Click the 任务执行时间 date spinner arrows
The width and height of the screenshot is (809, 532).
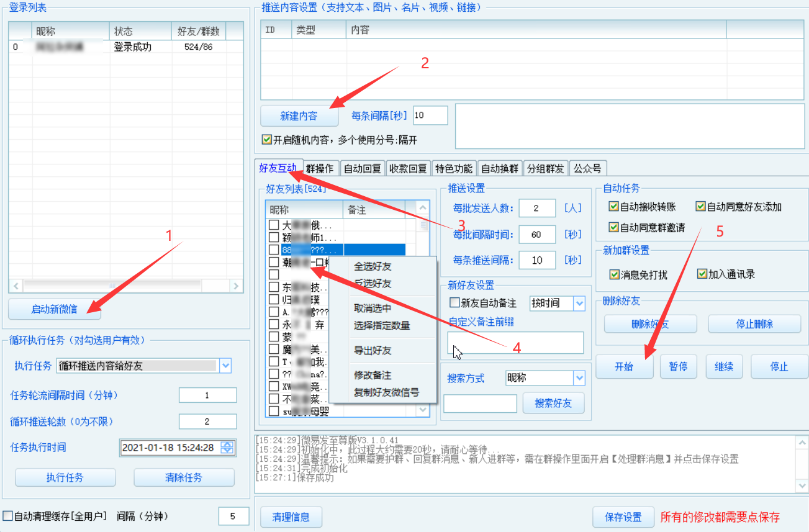coord(228,447)
